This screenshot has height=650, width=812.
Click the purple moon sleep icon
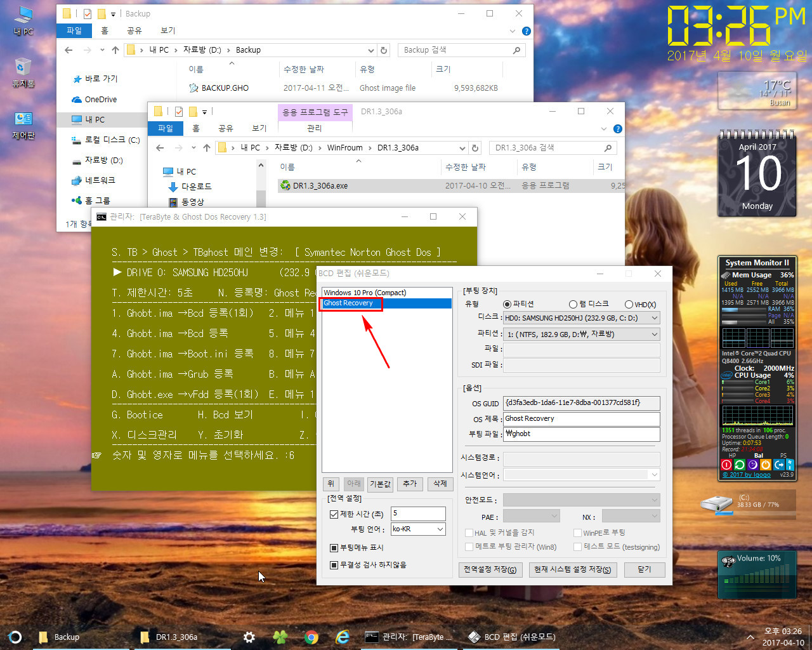(x=752, y=465)
